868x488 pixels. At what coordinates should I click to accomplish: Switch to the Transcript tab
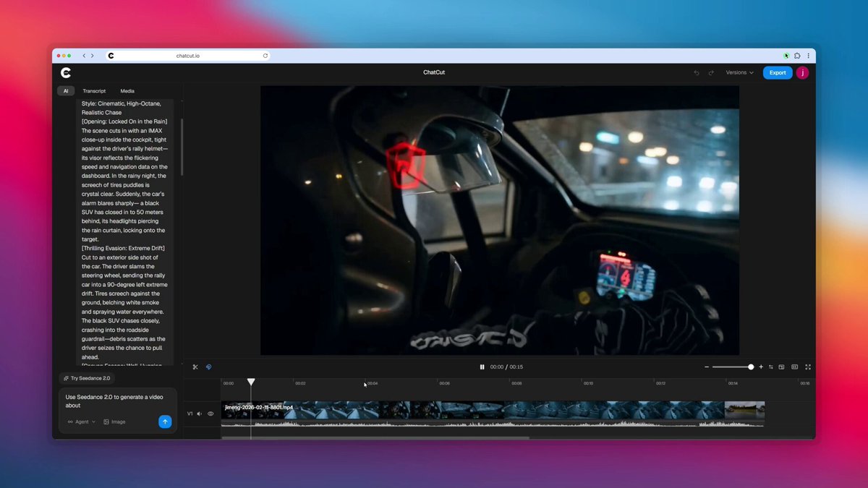pos(94,91)
